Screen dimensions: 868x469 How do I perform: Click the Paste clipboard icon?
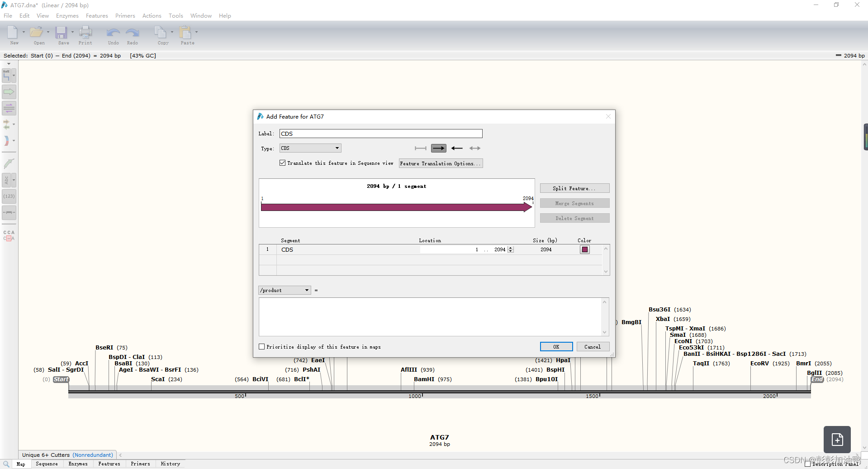point(185,33)
